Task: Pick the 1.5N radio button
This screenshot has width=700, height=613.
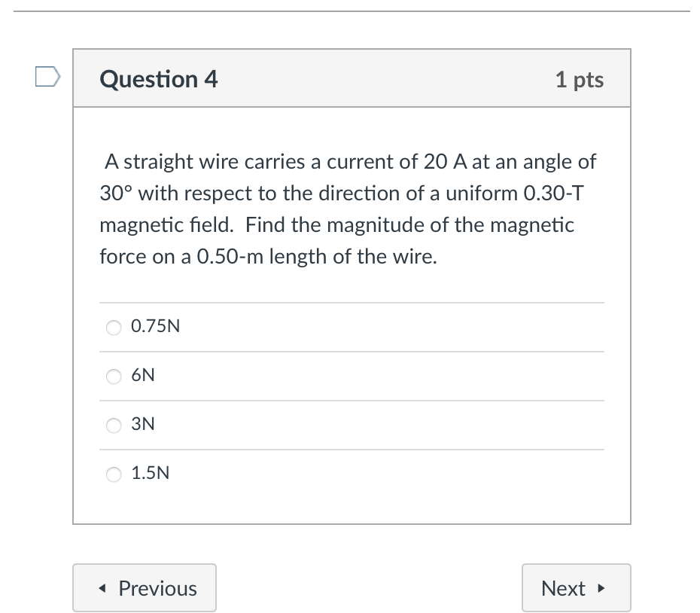Action: (x=114, y=474)
